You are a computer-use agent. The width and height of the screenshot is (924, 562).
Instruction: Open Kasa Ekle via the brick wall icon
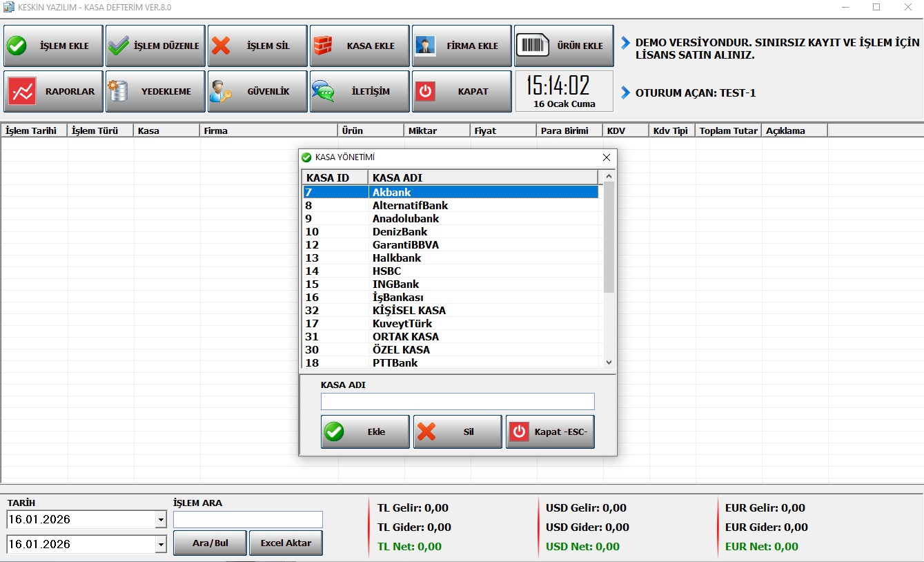point(323,46)
